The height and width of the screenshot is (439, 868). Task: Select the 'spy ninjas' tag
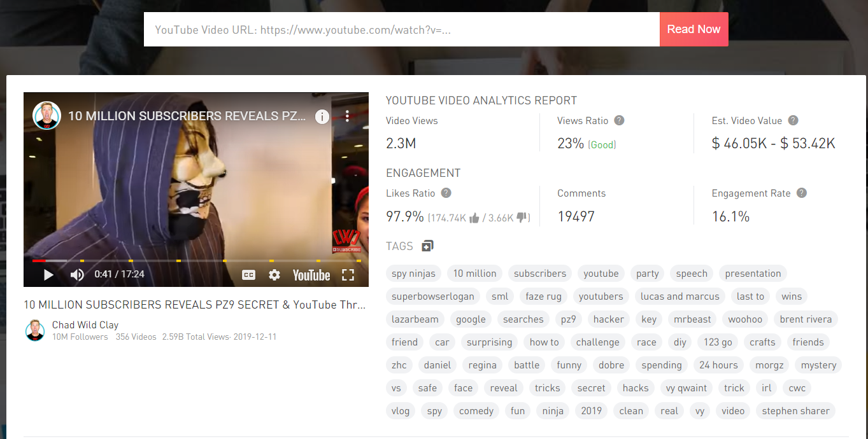click(x=414, y=274)
